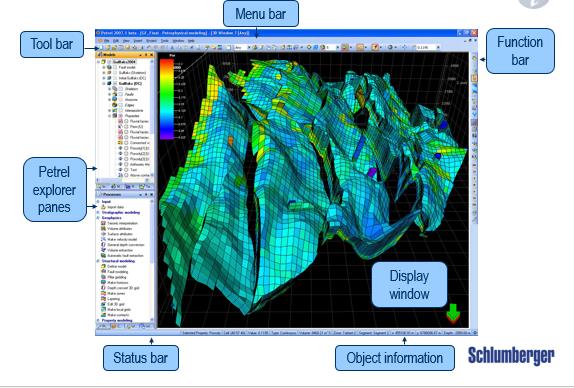Click the Gullfaks2004 model folder icon

pyautogui.click(x=104, y=62)
